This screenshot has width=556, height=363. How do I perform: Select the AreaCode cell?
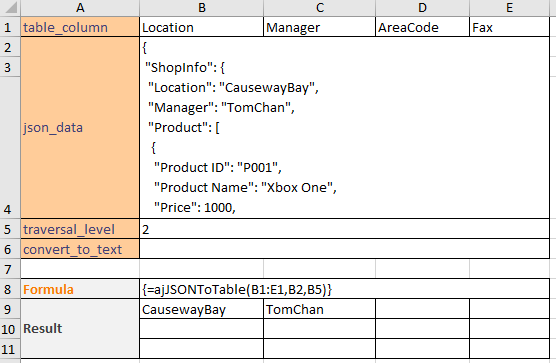[x=422, y=27]
